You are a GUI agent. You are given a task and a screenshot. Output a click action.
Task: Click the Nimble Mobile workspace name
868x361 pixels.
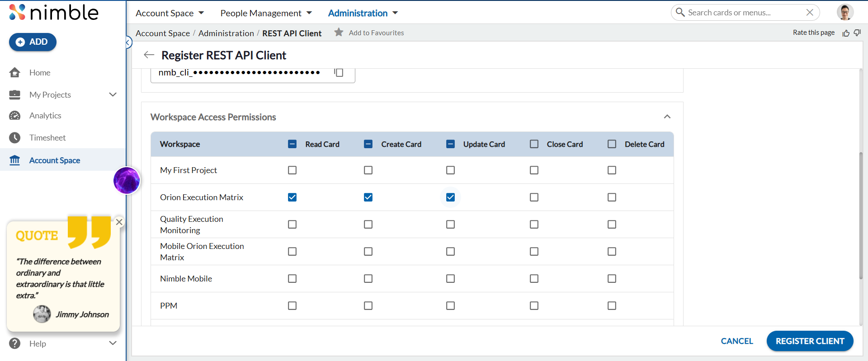click(x=186, y=279)
